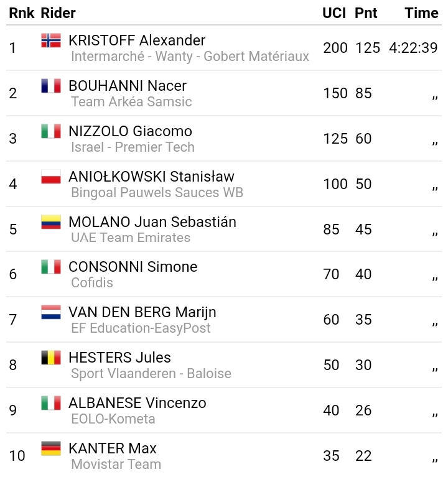Image resolution: width=448 pixels, height=477 pixels.
Task: Click the Colombian flag beside Molano
Action: (51, 222)
